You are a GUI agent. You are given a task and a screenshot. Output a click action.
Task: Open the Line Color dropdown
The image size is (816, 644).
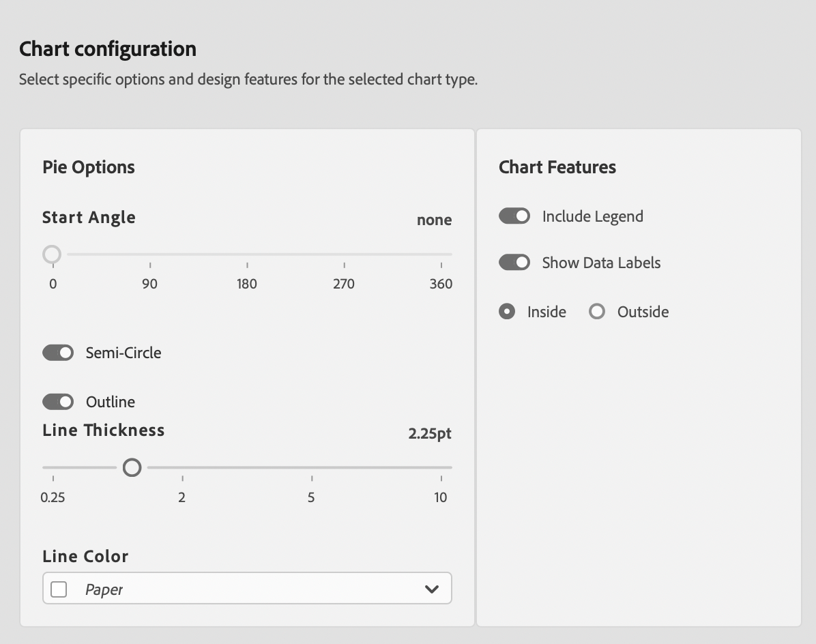click(x=247, y=588)
